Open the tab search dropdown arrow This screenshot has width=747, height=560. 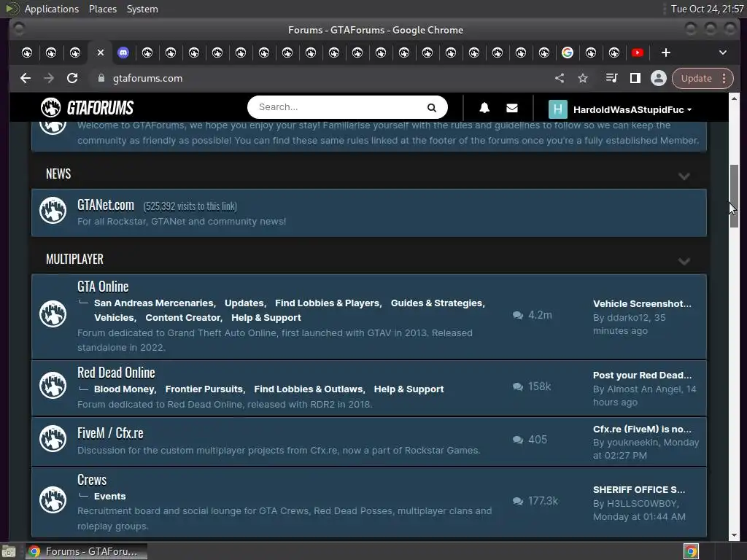[723, 52]
